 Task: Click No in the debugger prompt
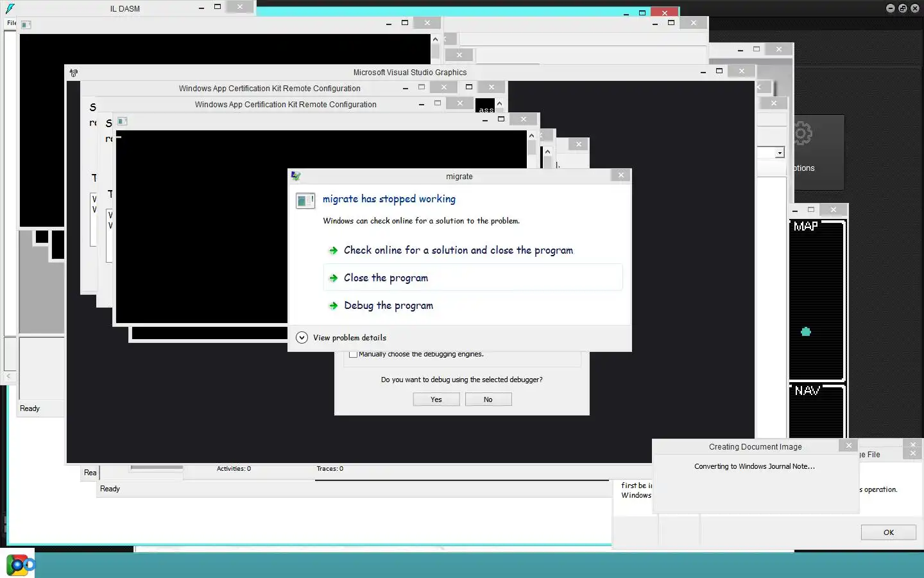(x=488, y=399)
